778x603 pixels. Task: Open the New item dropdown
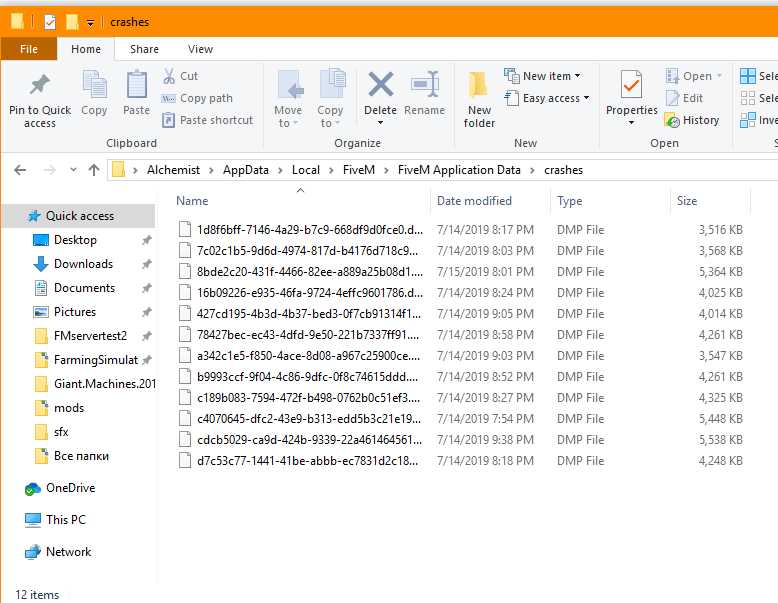[x=542, y=76]
